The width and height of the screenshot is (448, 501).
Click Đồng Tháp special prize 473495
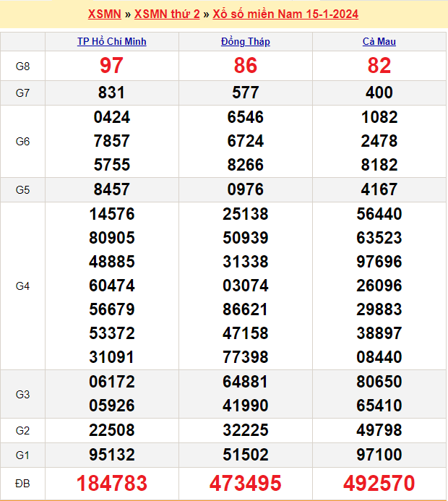click(246, 483)
